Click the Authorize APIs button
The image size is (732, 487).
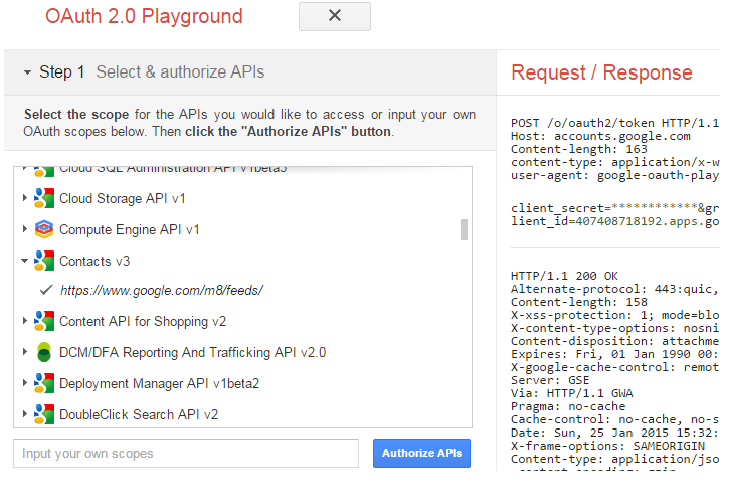[x=422, y=453]
